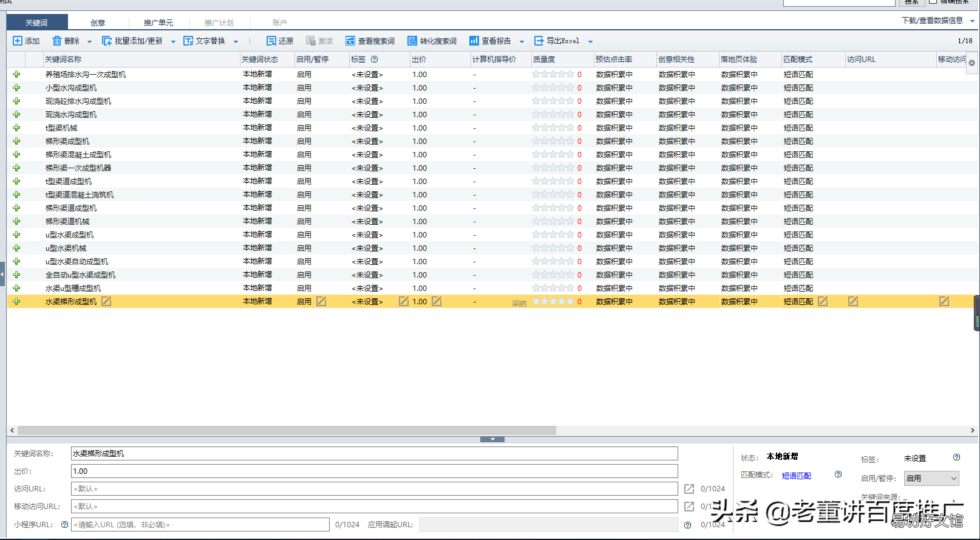
Task: Switch to 推广单元 tab
Action: (158, 22)
